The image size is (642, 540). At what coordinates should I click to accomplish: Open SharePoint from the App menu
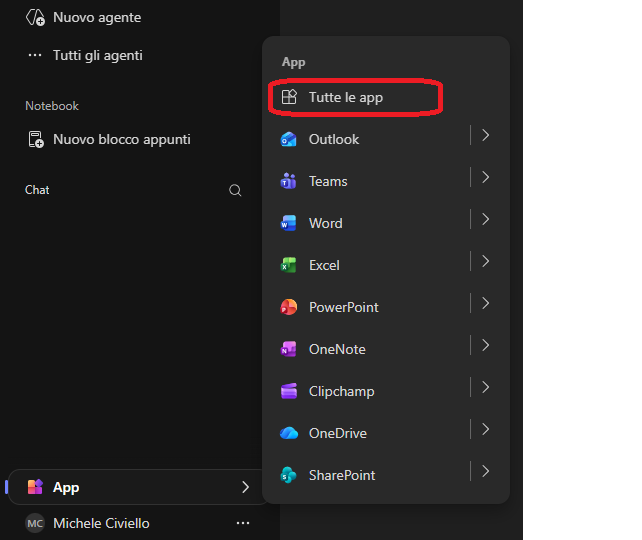click(x=368, y=475)
